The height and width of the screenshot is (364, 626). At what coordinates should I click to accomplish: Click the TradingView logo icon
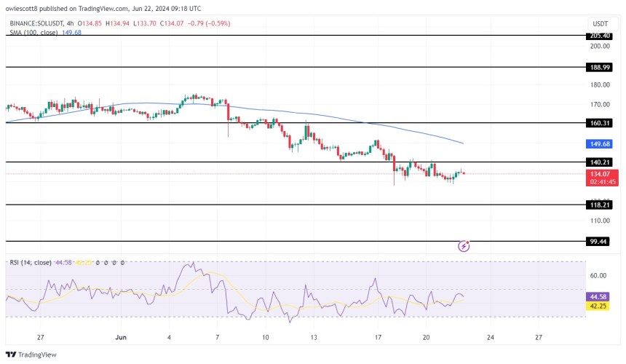12,355
